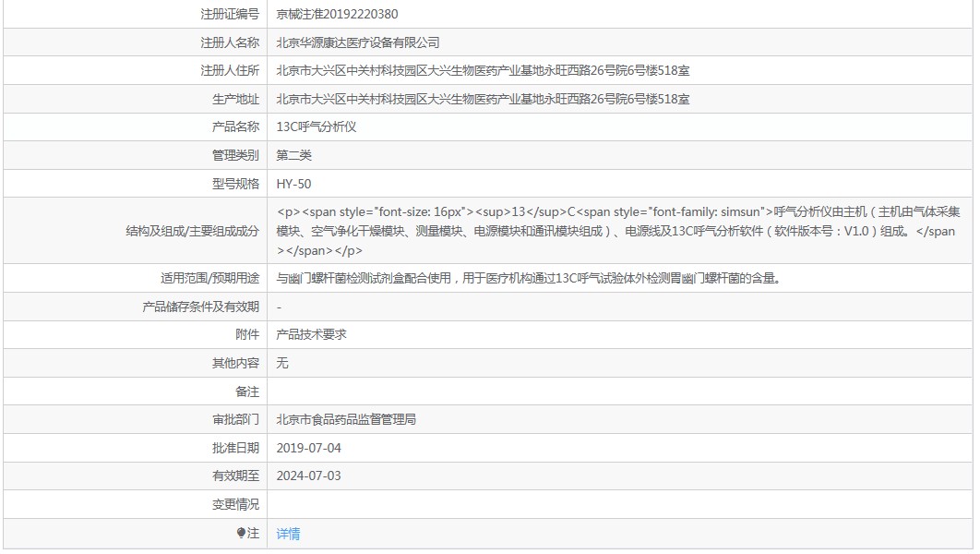Select product name 13C呼气分析仪
This screenshot has height=554, width=980.
pos(317,126)
